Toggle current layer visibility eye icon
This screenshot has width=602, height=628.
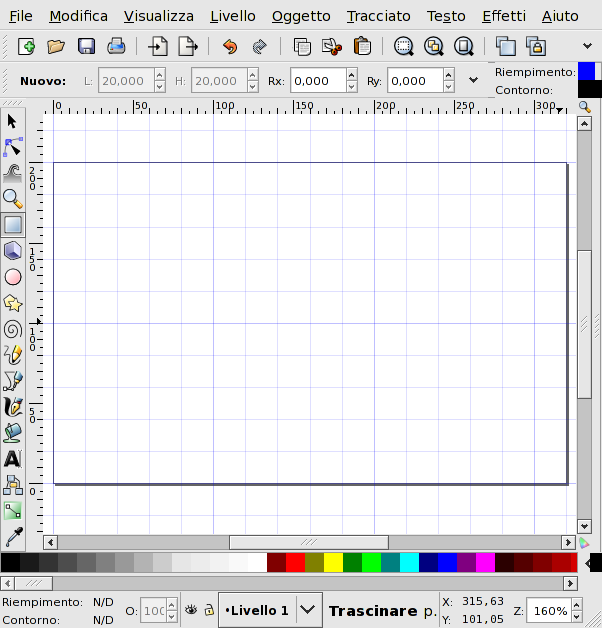pyautogui.click(x=190, y=609)
